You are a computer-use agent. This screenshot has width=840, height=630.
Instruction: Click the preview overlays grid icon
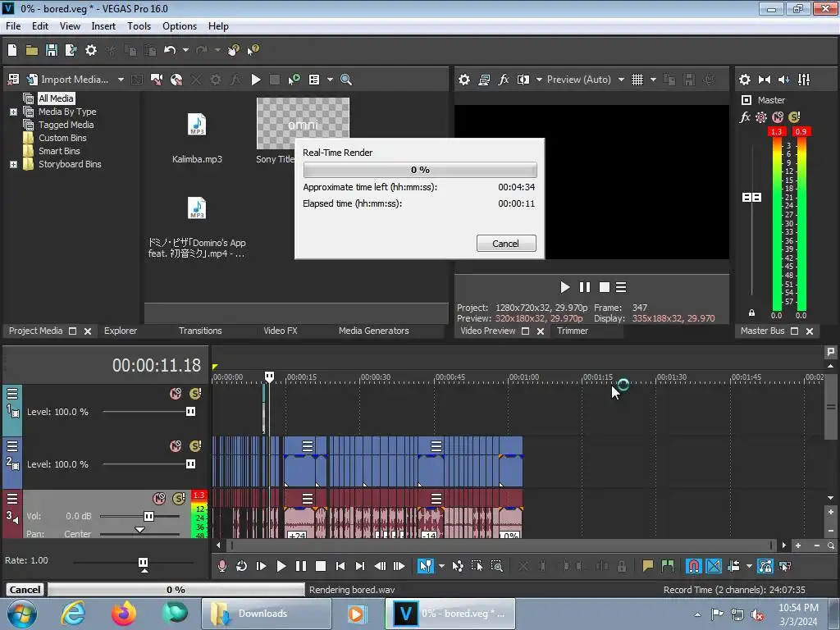pyautogui.click(x=637, y=80)
